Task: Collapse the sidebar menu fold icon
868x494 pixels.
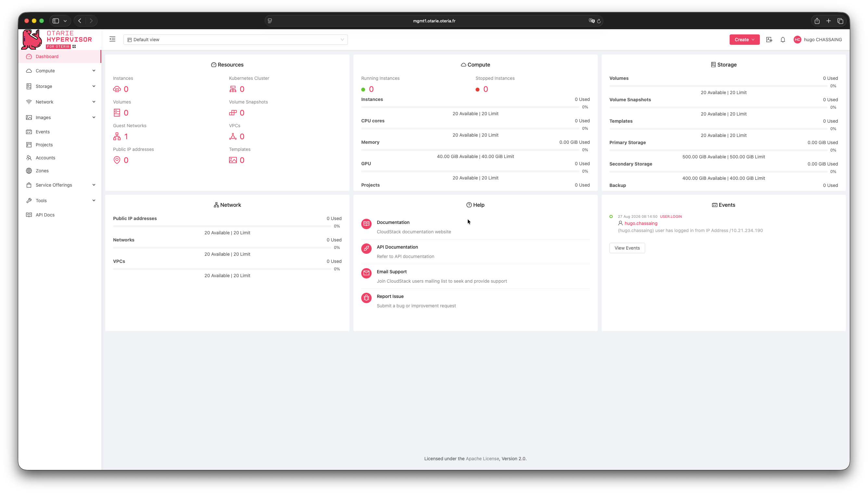Action: pos(112,39)
